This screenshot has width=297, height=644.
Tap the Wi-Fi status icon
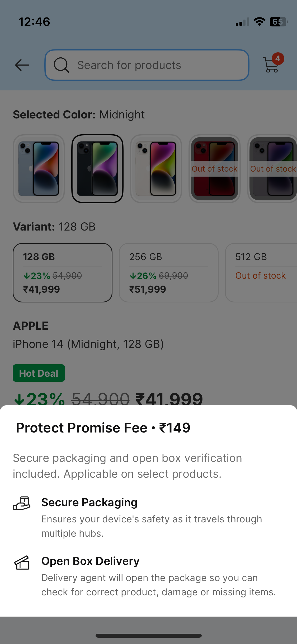(x=259, y=22)
